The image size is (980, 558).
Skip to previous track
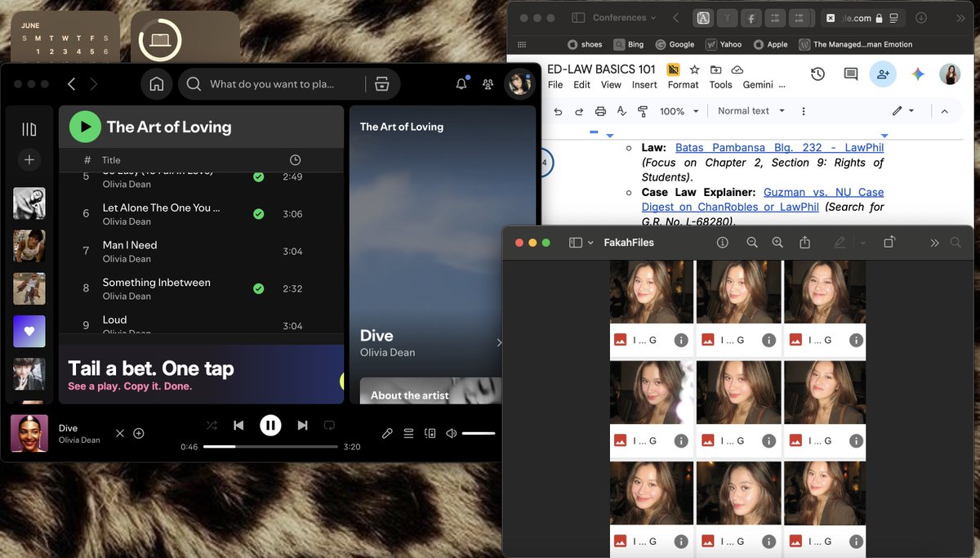coord(238,425)
